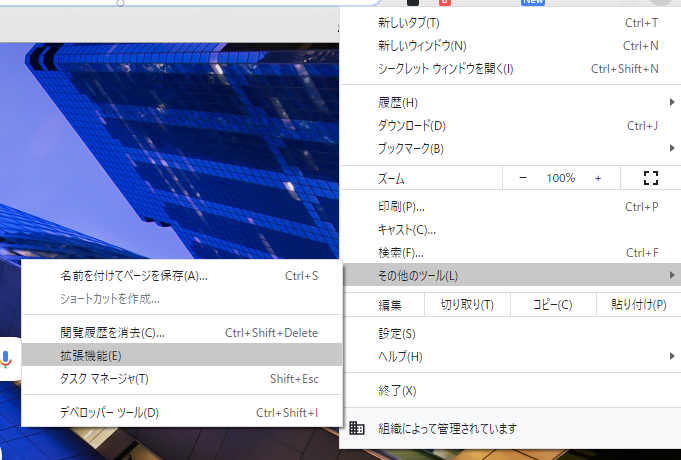
Task: Open デベロッパー ツール(D)
Action: coord(182,412)
